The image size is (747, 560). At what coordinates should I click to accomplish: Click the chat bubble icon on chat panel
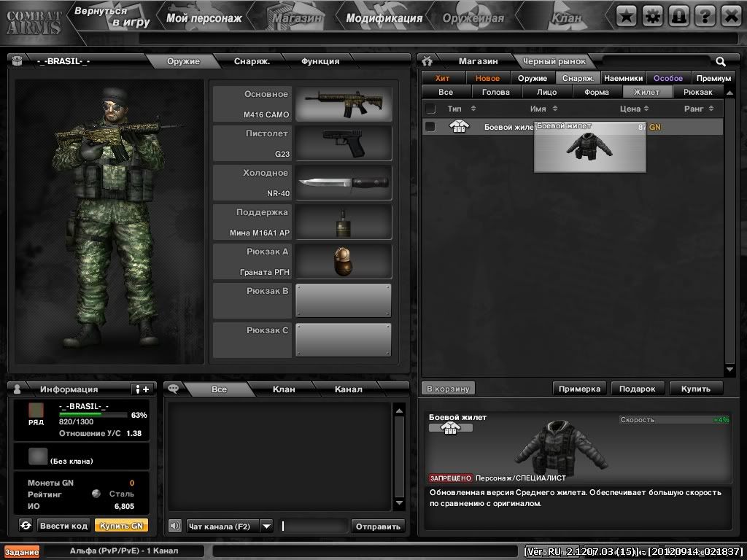[x=173, y=388]
